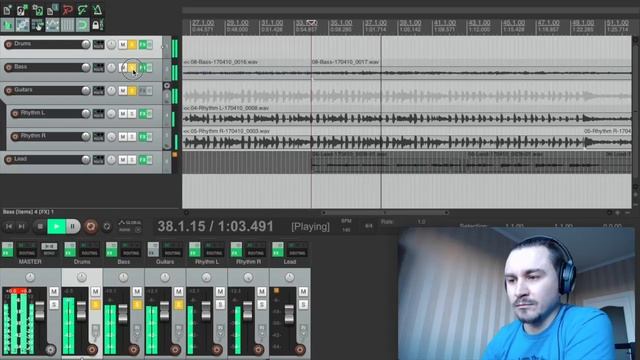The image size is (640, 360).
Task: Click Guitars folder collapse icon
Action: [x=167, y=85]
